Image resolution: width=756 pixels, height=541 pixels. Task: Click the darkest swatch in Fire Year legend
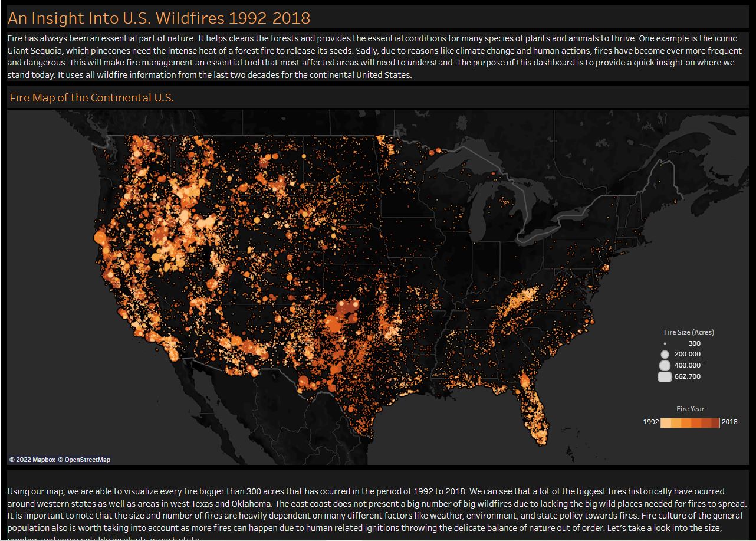click(715, 422)
